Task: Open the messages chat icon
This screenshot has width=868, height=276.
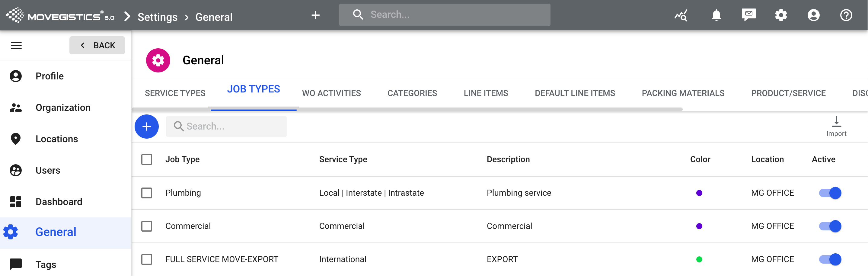Action: [748, 15]
